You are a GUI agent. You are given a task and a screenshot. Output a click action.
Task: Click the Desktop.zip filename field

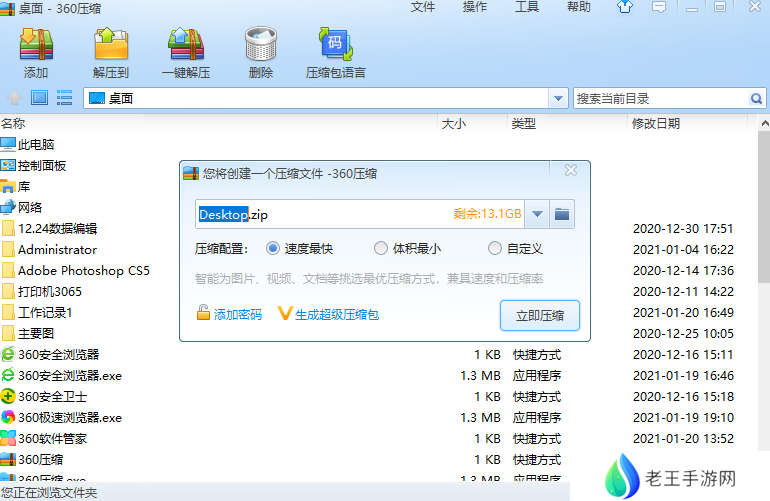click(360, 214)
